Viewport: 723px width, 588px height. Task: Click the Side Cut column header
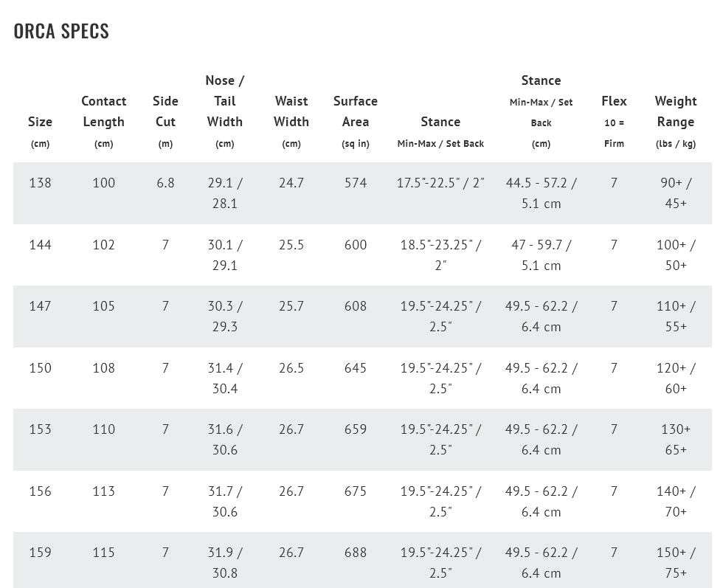[165, 121]
